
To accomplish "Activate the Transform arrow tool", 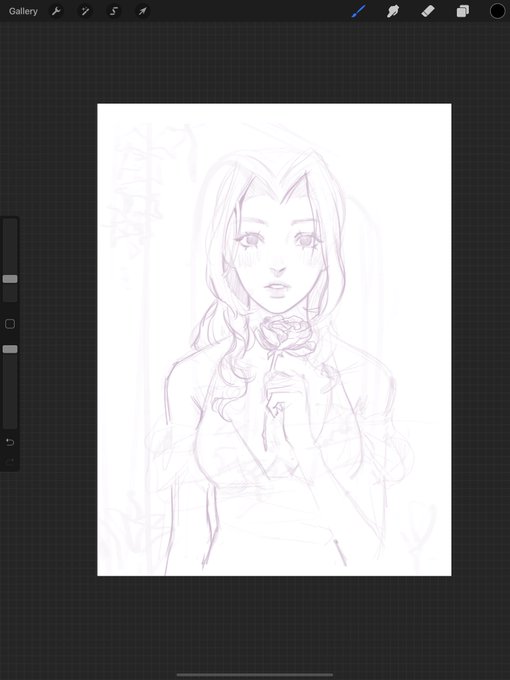I will [143, 11].
